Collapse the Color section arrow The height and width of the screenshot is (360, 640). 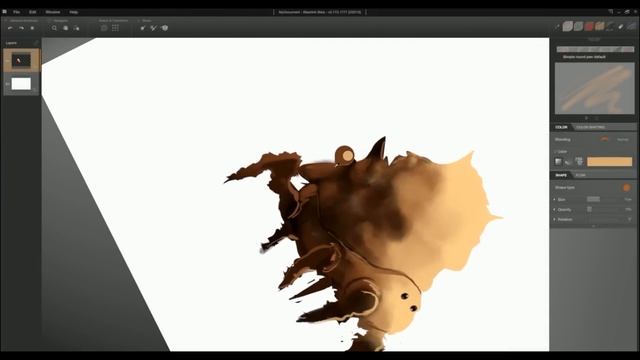point(556,151)
